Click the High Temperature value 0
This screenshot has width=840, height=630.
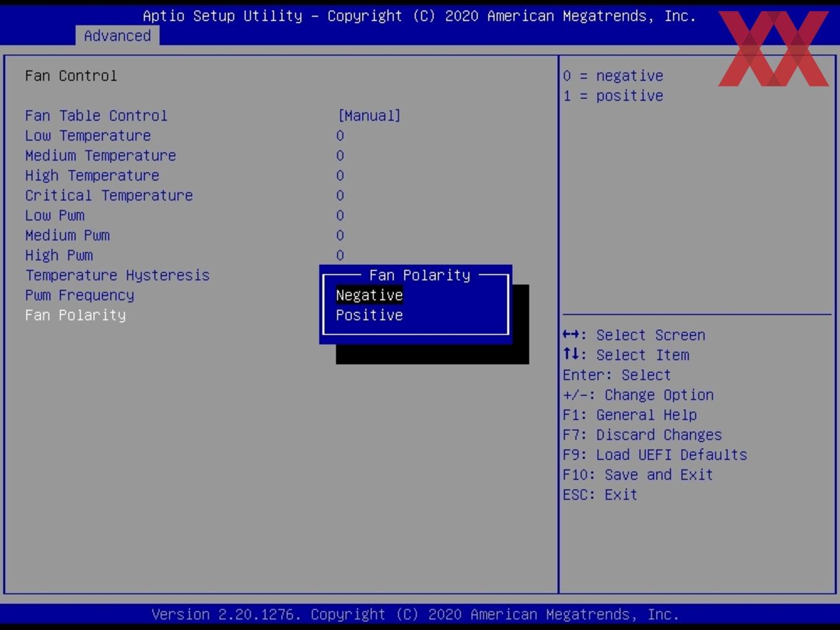(340, 175)
